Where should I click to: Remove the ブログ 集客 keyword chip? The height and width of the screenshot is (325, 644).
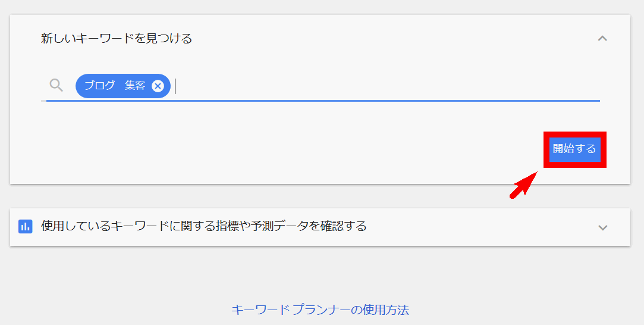tap(158, 86)
